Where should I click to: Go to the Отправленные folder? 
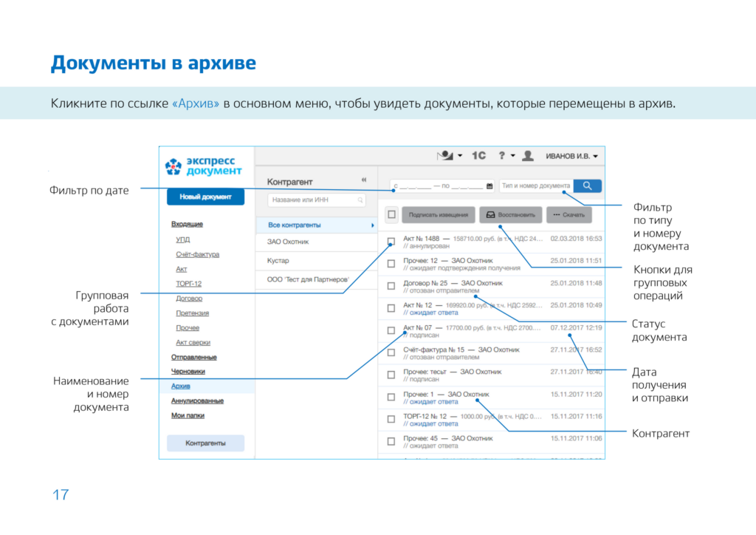(194, 357)
